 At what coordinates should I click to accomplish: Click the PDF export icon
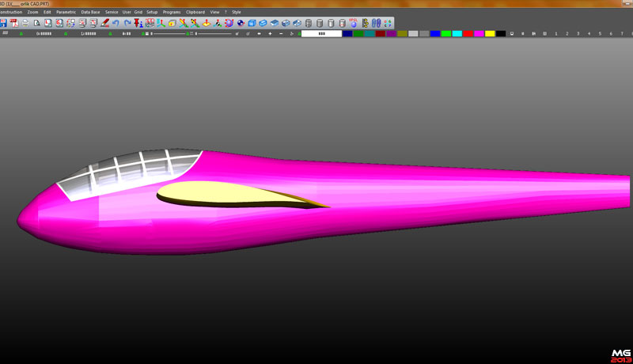click(14, 23)
